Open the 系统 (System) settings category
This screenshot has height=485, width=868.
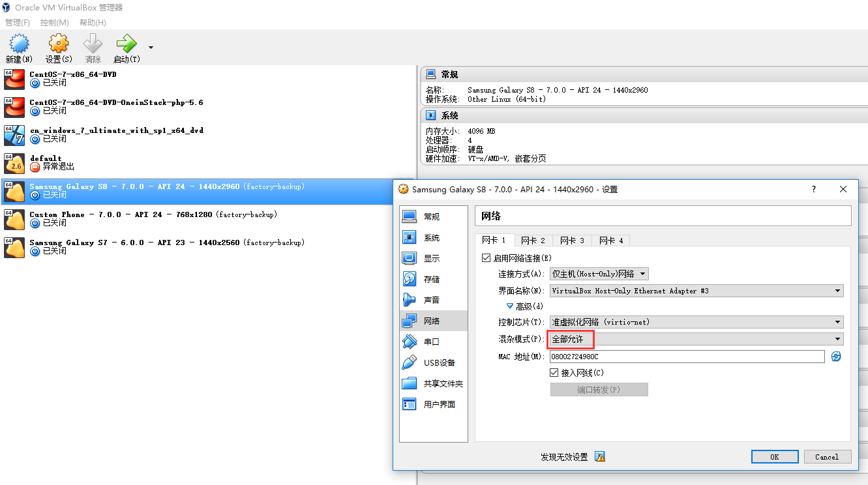click(431, 238)
